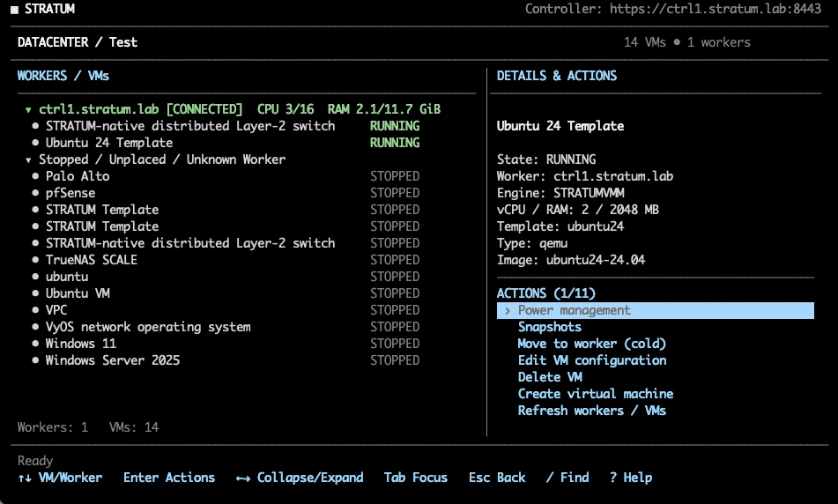
Task: Click 'Workers: 1' footer count
Action: pyautogui.click(x=52, y=427)
